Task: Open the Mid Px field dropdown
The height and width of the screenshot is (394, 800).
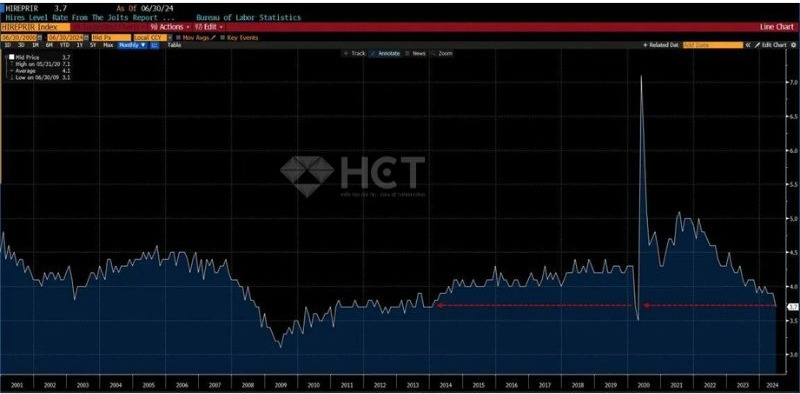Action: coord(111,38)
